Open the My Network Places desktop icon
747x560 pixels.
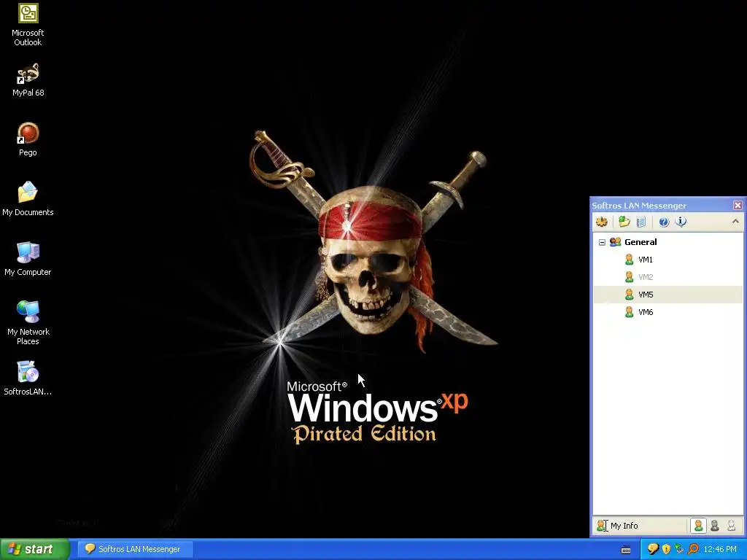[28, 323]
